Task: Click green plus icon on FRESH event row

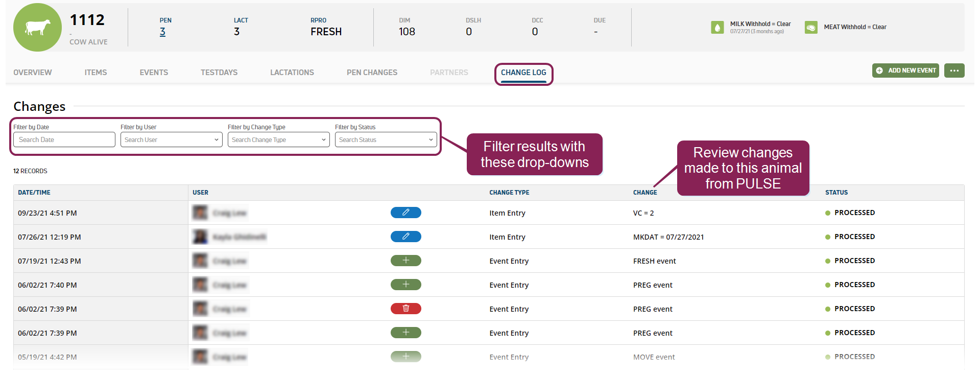Action: (x=405, y=261)
